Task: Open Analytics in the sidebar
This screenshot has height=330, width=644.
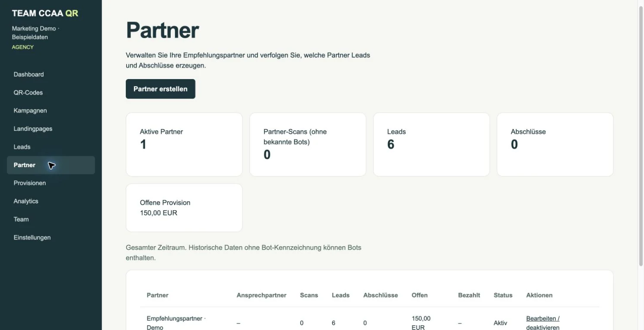Action: click(x=51, y=201)
